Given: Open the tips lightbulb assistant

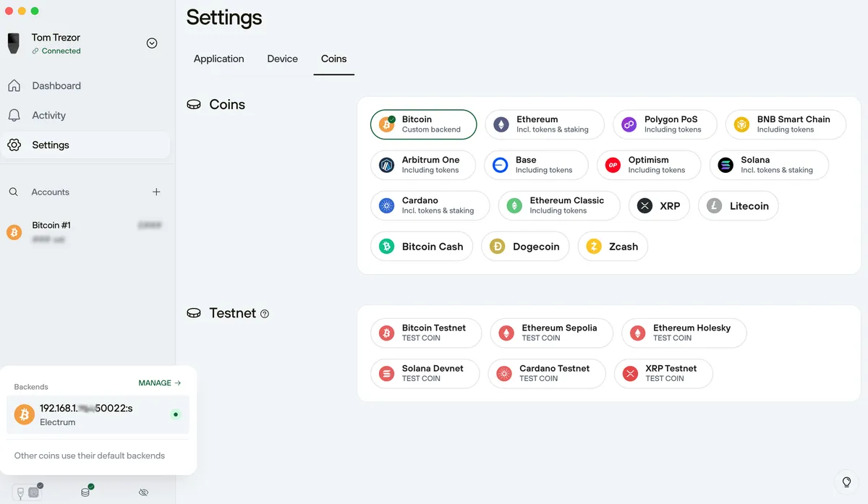Looking at the screenshot, I should click(x=846, y=481).
